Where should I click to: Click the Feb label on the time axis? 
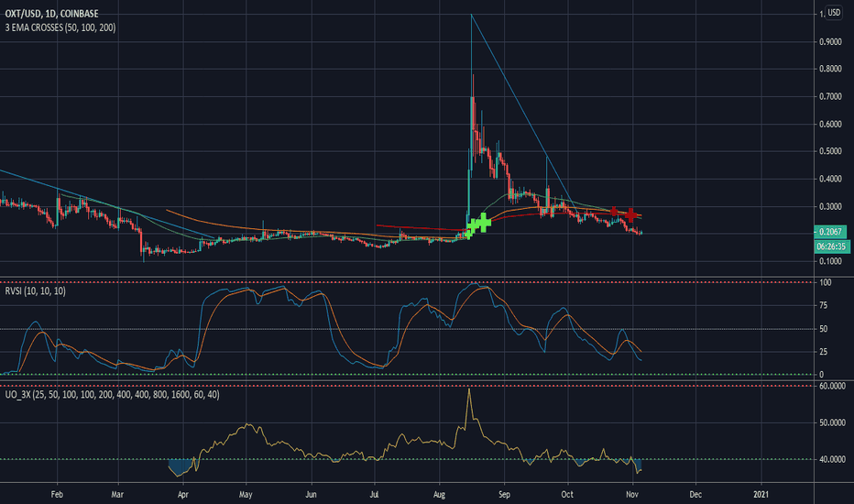tap(57, 495)
